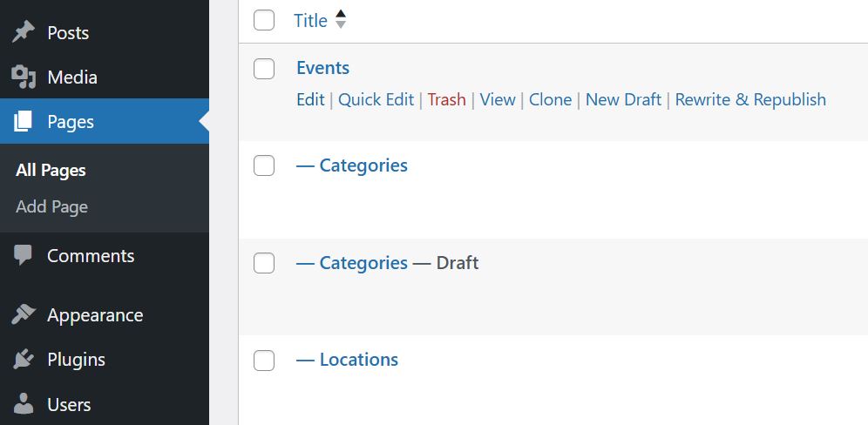
Task: Click the Media library icon
Action: [24, 78]
